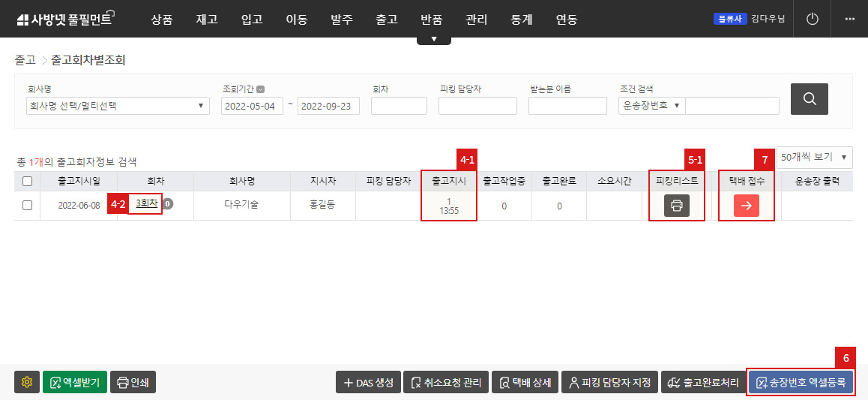The width and height of the screenshot is (868, 400).
Task: Click the 김다우님 user name
Action: (x=768, y=19)
